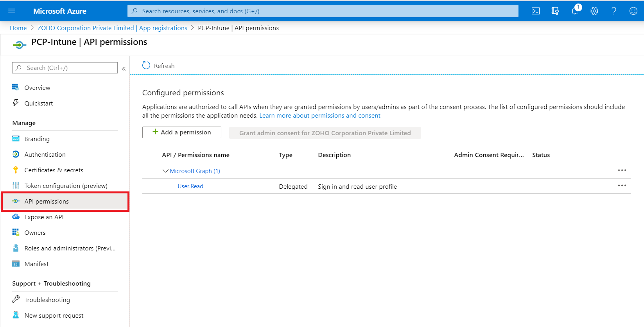Click the Refresh button label
The image size is (644, 327).
pos(164,66)
